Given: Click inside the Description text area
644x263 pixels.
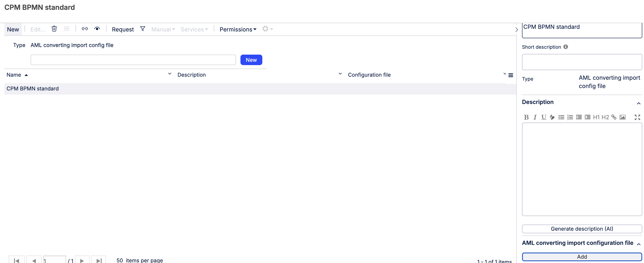Looking at the screenshot, I should 582,169.
